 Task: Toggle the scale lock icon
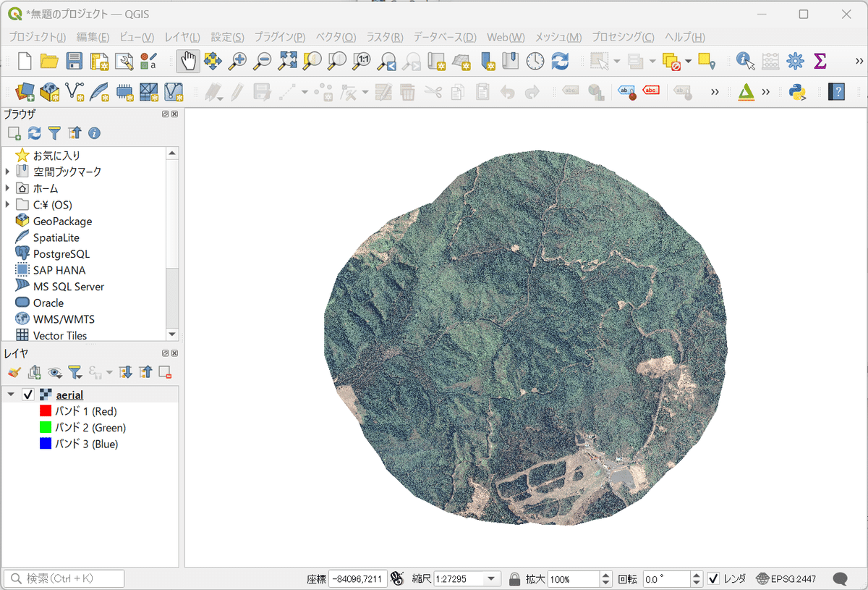point(514,579)
